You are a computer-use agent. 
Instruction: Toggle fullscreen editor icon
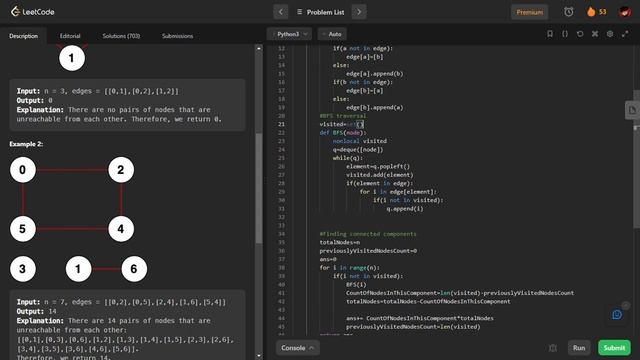point(625,34)
